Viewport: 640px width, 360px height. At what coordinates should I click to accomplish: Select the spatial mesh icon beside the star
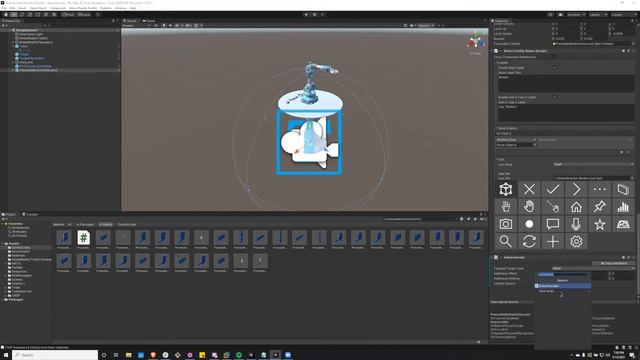click(623, 224)
